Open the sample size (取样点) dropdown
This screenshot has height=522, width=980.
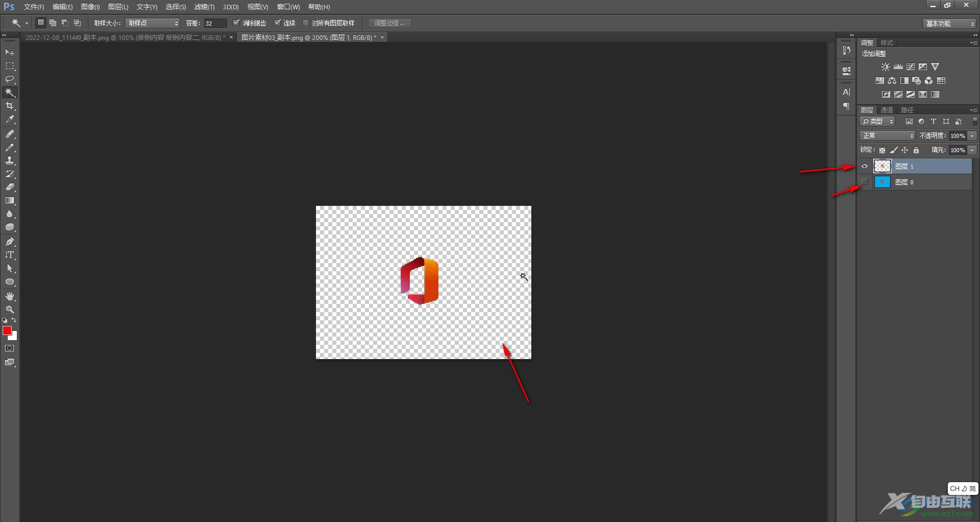(x=153, y=23)
